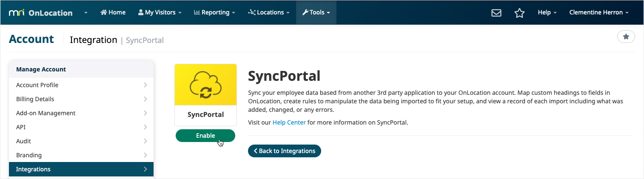Viewport: 644px width, 179px height.
Task: Go to the Home page
Action: click(113, 12)
